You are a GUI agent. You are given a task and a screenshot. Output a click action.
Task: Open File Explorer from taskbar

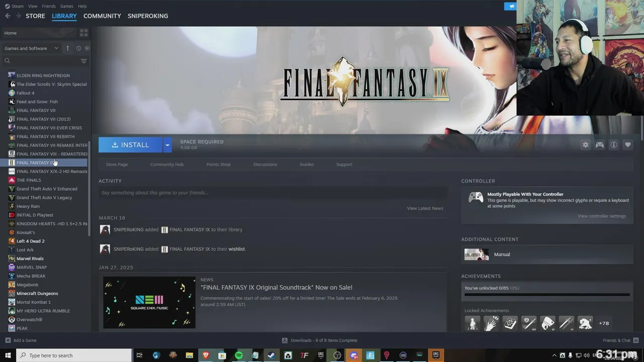click(x=189, y=355)
